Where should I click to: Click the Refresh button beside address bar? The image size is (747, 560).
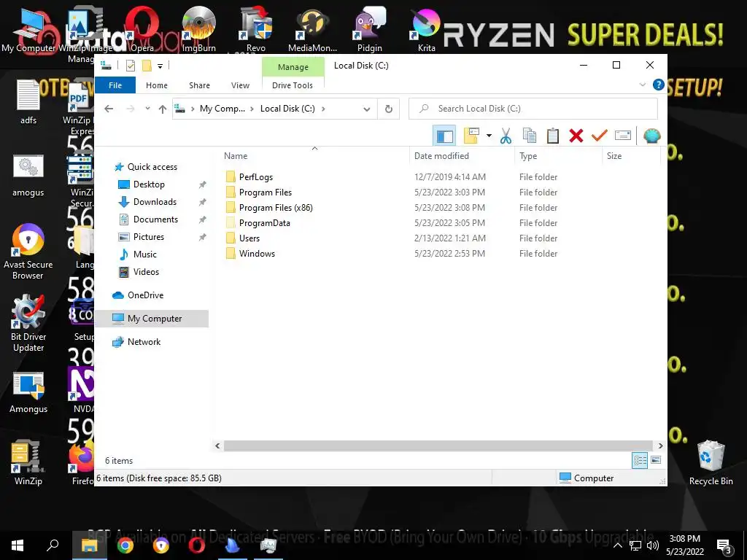click(x=389, y=109)
